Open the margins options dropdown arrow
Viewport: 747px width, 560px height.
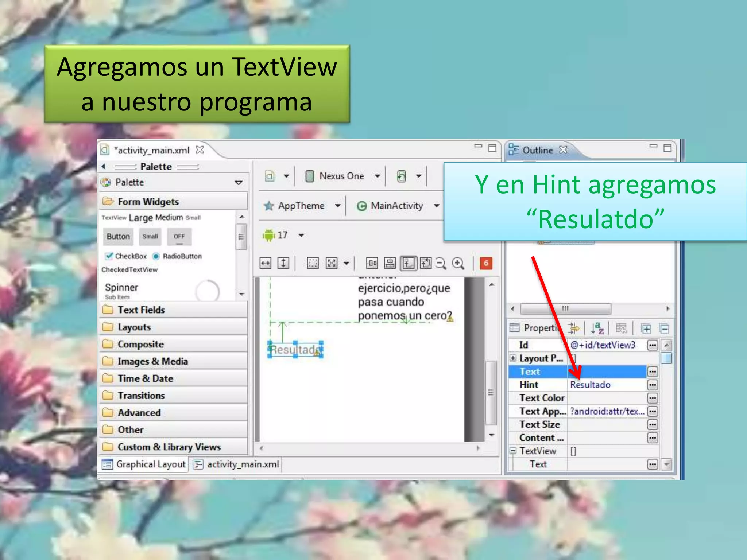pyautogui.click(x=347, y=263)
